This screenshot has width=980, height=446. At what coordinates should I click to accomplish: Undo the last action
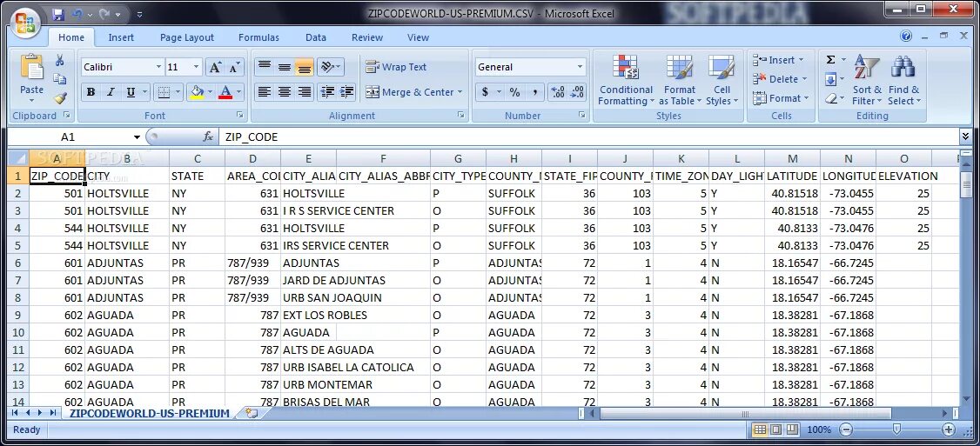[77, 13]
